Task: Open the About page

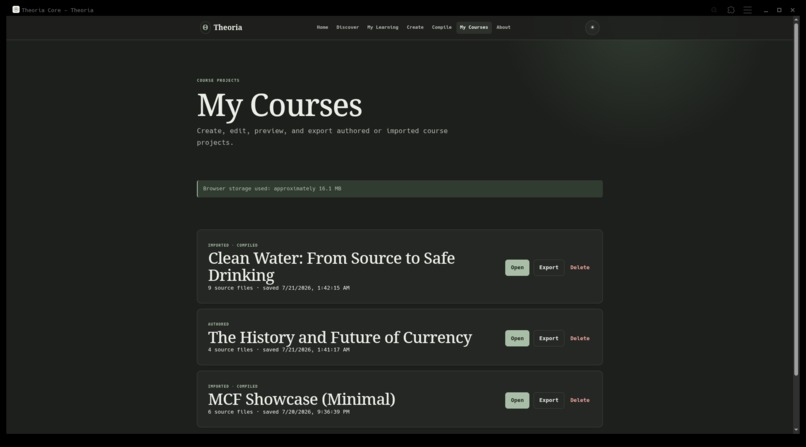Action: 503,27
